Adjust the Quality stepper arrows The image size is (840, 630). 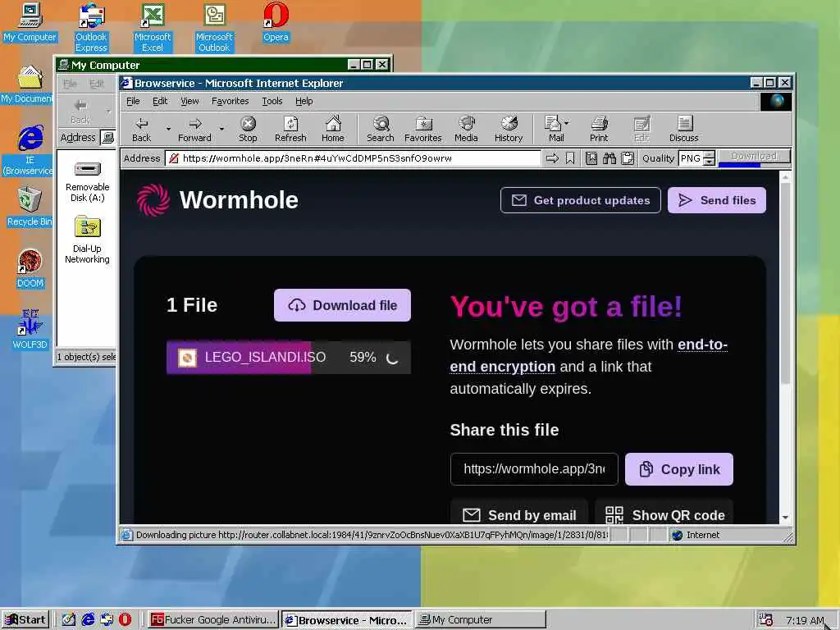click(709, 158)
